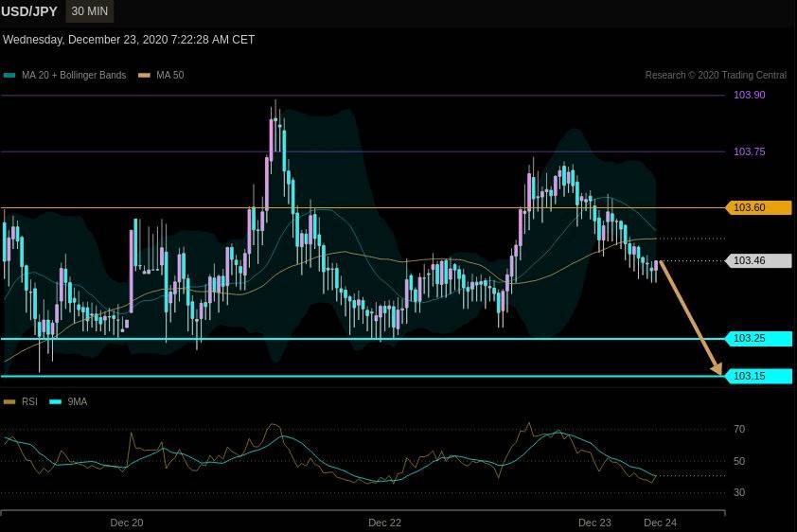Click the orange 103.60 pivot price tag
The width and height of the screenshot is (797, 532).
(x=759, y=207)
